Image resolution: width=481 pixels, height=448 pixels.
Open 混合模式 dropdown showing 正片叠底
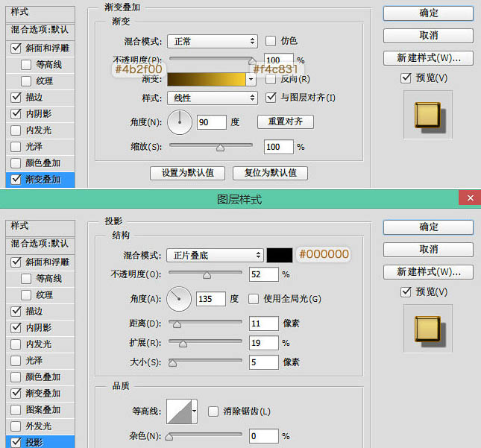pyautogui.click(x=215, y=255)
